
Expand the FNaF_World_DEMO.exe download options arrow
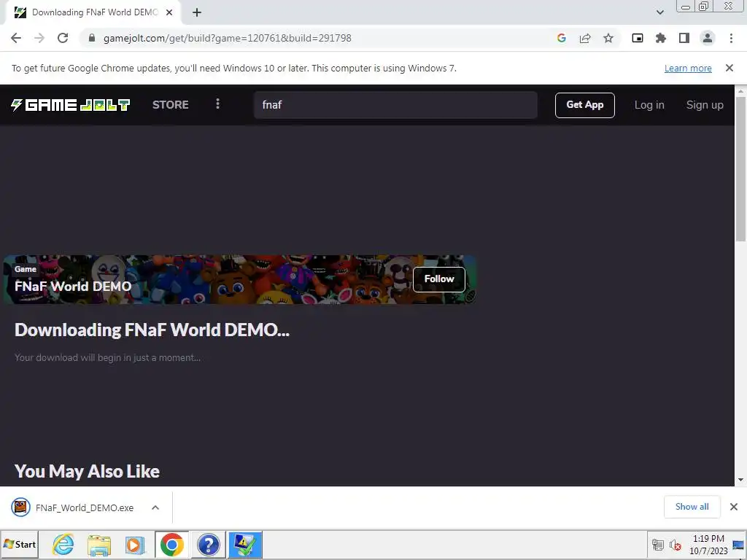(x=155, y=507)
